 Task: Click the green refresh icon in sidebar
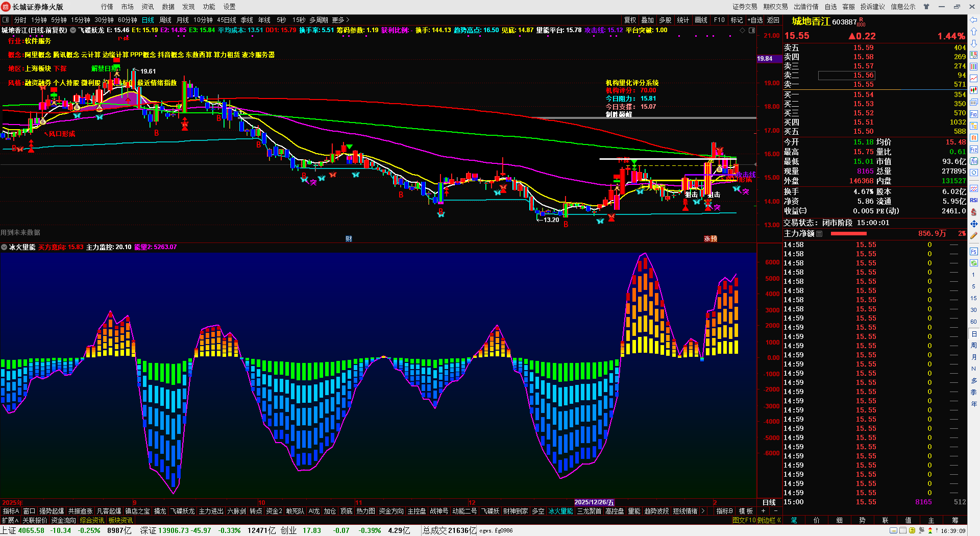click(974, 263)
